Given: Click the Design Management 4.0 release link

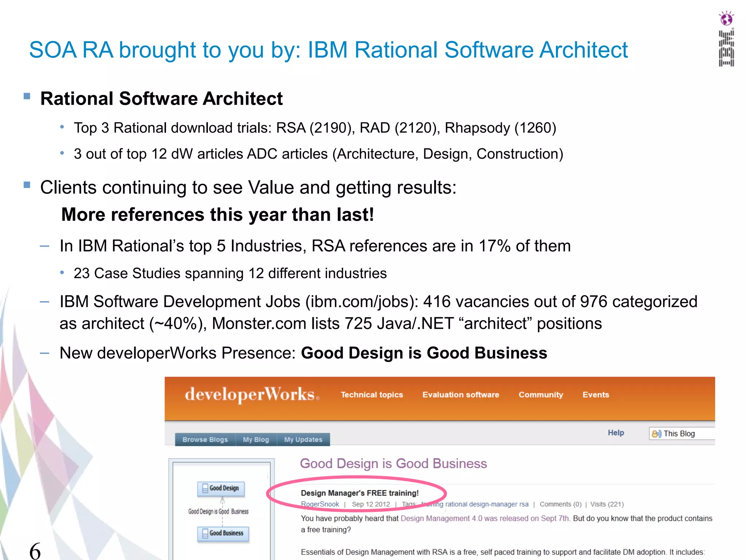Looking at the screenshot, I should [485, 518].
